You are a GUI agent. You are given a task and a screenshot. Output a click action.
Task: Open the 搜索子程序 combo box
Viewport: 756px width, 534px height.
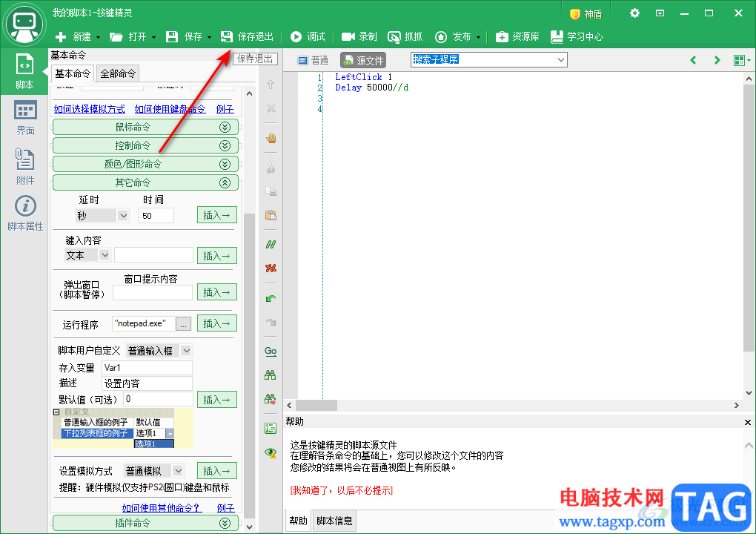click(x=489, y=60)
